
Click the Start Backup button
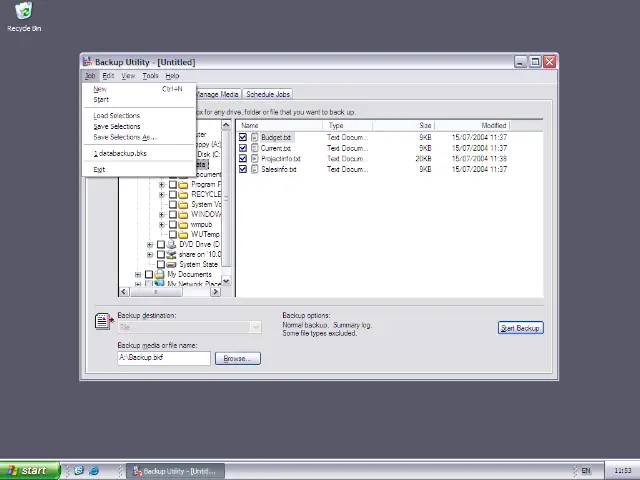(x=520, y=328)
